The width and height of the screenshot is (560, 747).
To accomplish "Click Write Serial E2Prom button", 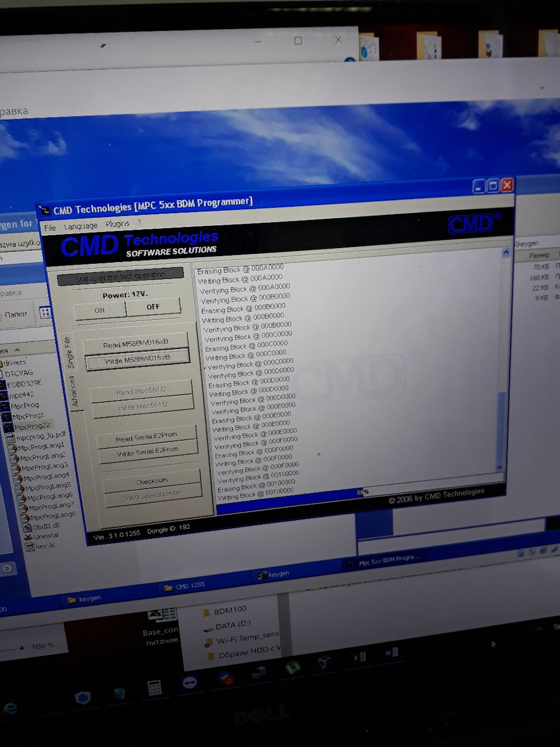I will coord(148,453).
